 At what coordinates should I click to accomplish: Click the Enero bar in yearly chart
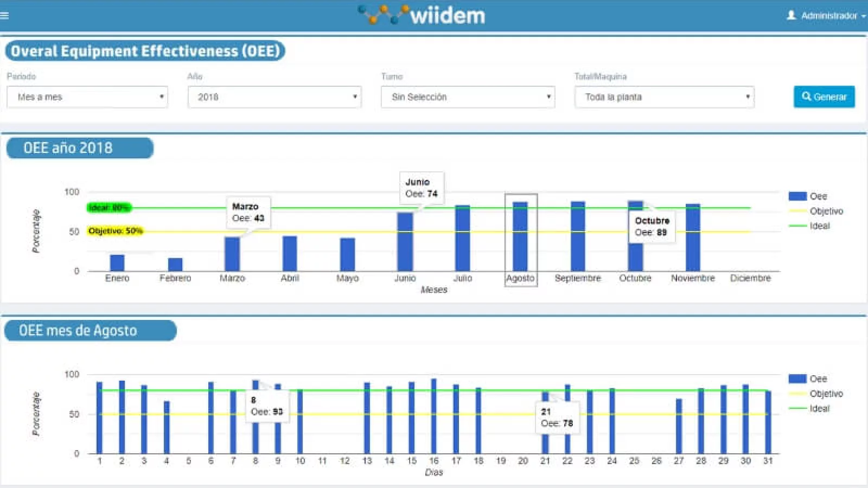pos(117,262)
